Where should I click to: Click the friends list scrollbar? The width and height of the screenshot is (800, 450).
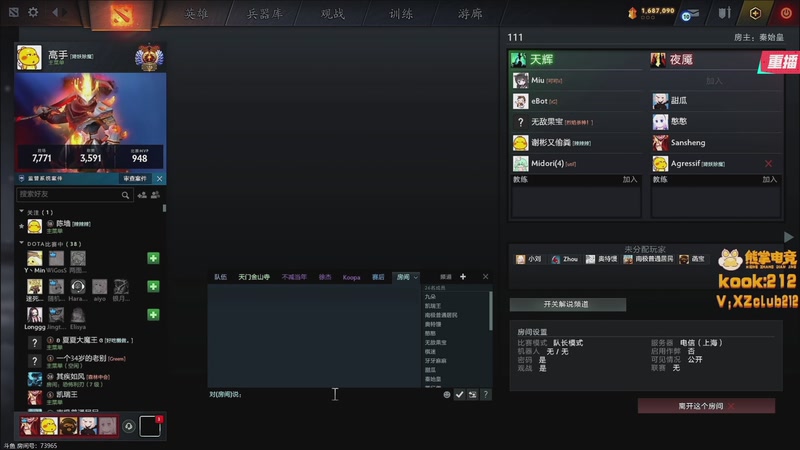pyautogui.click(x=164, y=208)
